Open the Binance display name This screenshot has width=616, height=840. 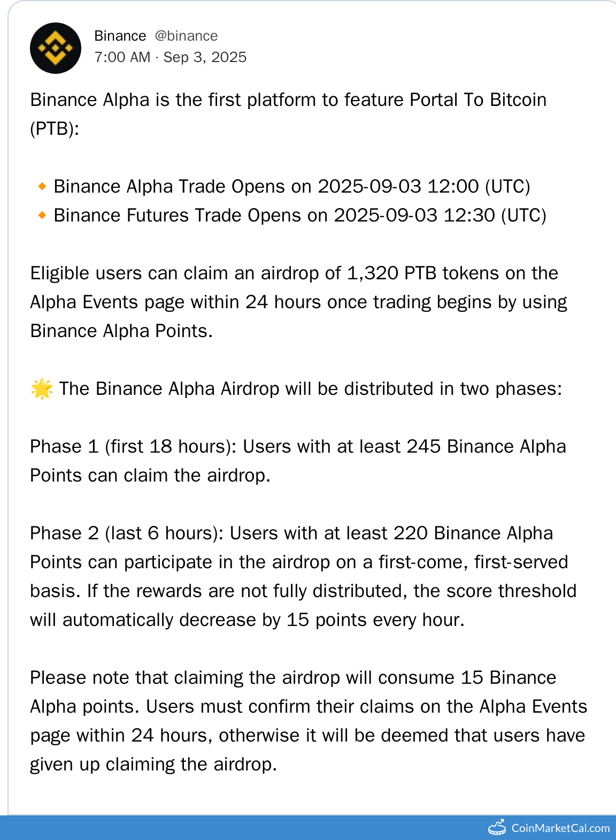tap(120, 36)
